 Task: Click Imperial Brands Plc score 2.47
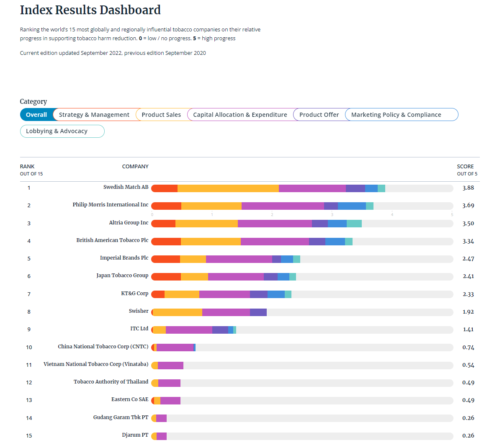pyautogui.click(x=468, y=259)
